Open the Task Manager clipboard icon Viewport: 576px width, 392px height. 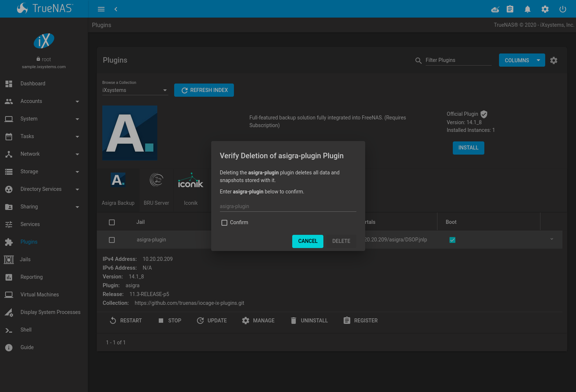510,9
